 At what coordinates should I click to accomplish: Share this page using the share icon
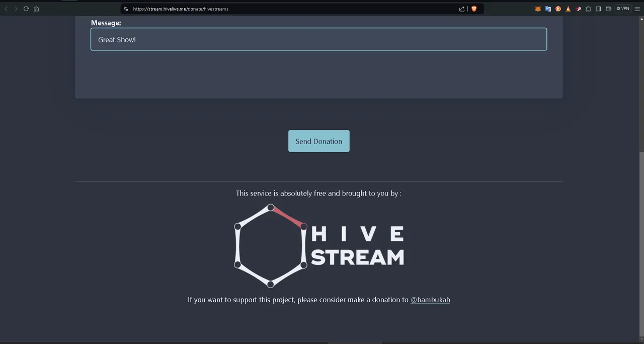[462, 9]
